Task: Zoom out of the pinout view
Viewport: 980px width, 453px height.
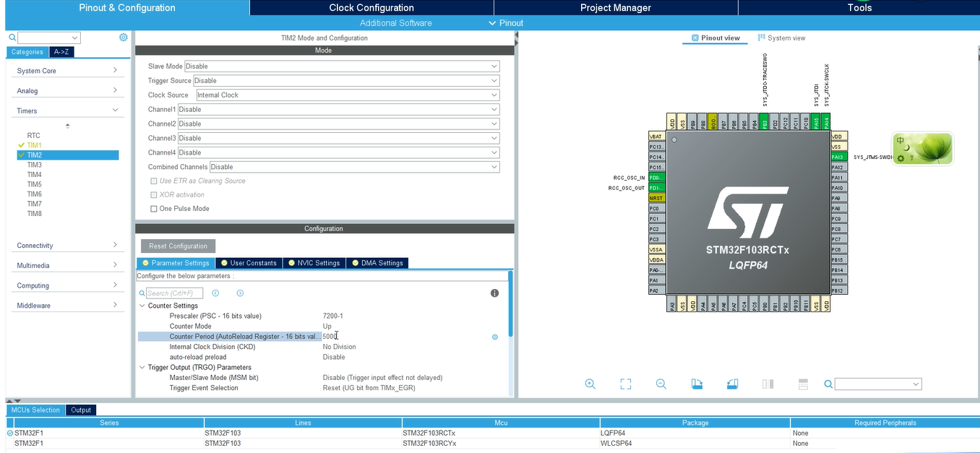Action: tap(661, 384)
